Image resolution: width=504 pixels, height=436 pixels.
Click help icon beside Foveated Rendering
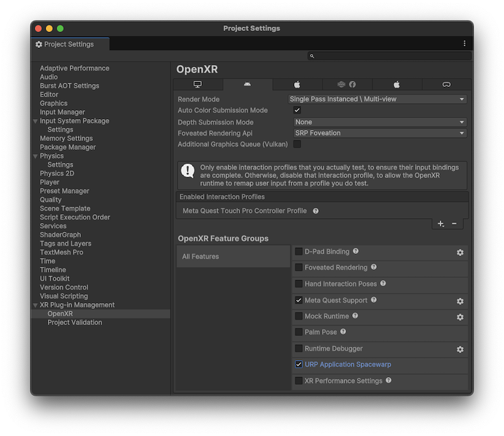[x=373, y=268]
